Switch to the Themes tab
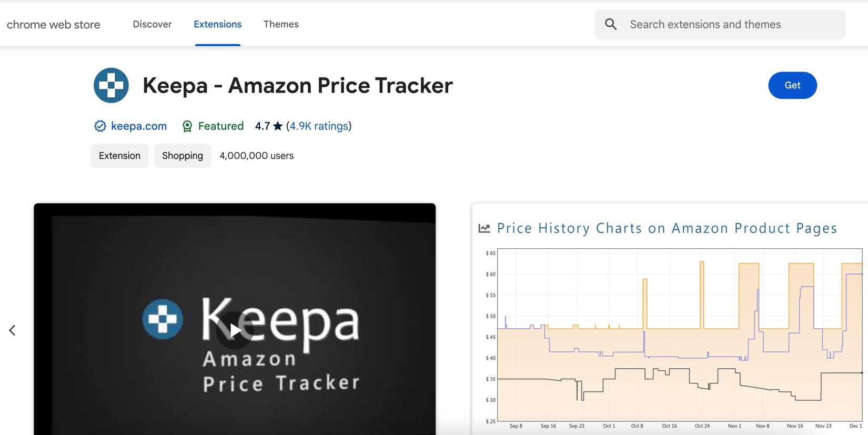This screenshot has width=868, height=435. pyautogui.click(x=281, y=24)
